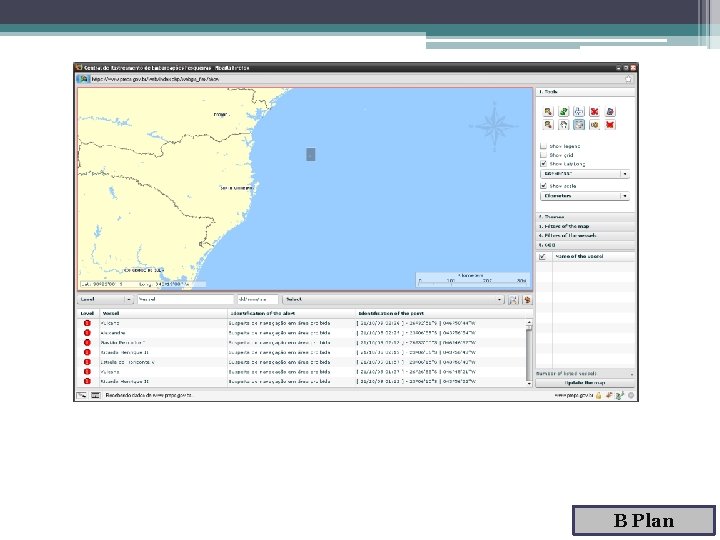The image size is (720, 540).
Task: Click the orange clear-filter icon at the filter bar end
Action: (527, 300)
